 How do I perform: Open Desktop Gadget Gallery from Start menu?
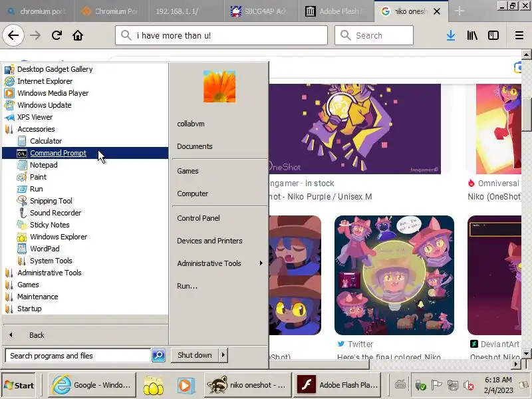click(x=85, y=69)
